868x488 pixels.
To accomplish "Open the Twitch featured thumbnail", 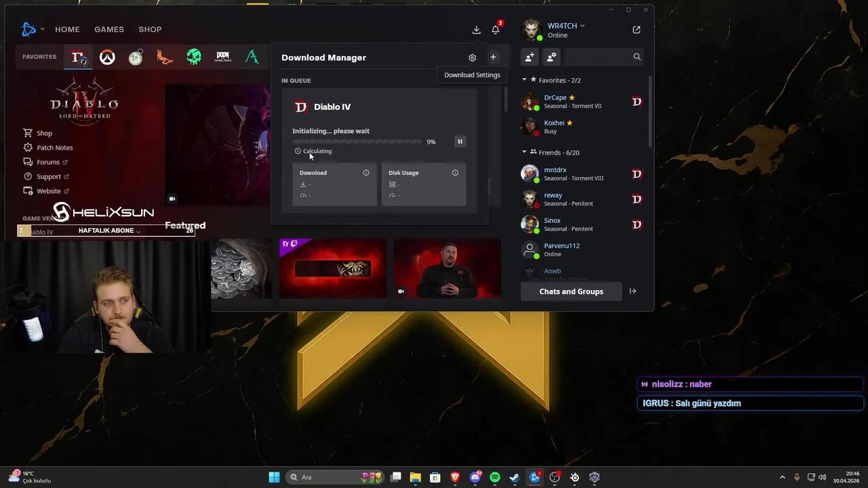I will [x=333, y=268].
